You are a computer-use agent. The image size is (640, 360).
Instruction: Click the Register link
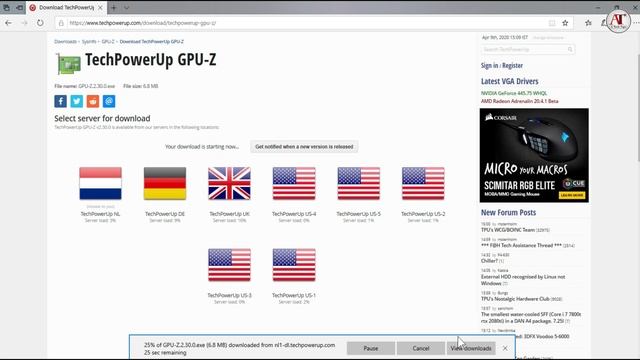512,65
